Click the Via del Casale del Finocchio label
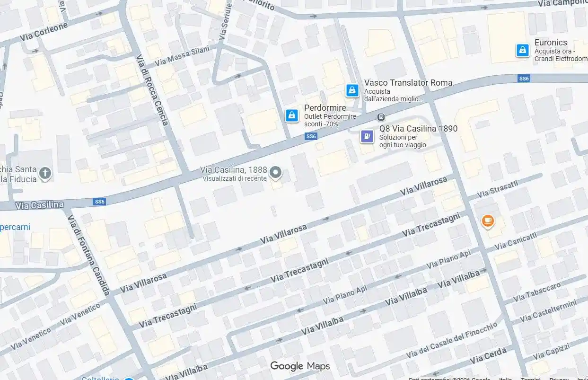The width and height of the screenshot is (588, 380). click(x=452, y=339)
